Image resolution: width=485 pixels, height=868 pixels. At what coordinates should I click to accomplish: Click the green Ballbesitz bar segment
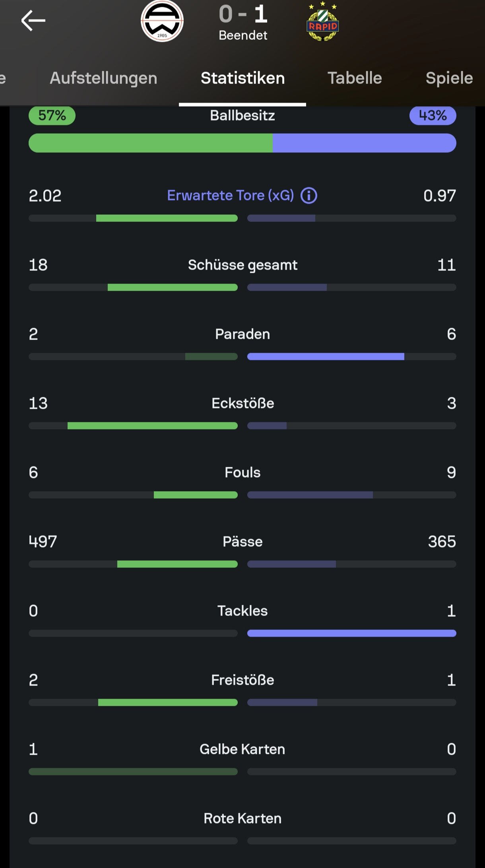tap(151, 143)
